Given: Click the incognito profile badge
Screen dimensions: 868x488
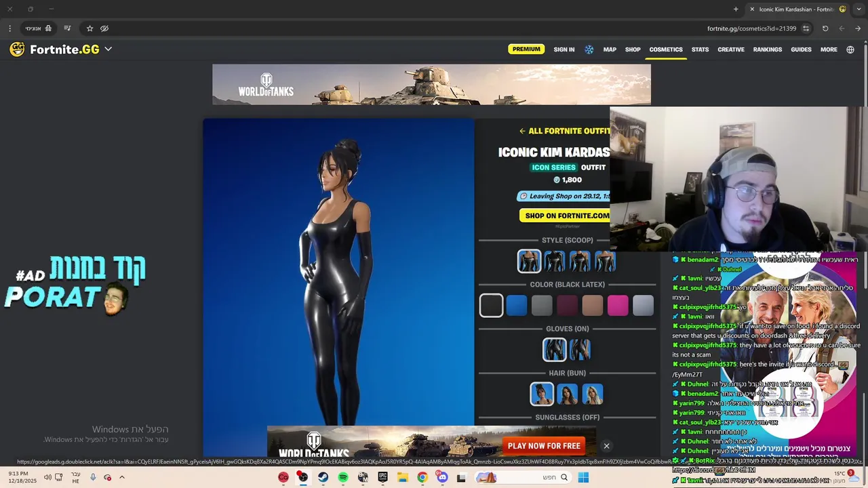Looking at the screenshot, I should click(38, 28).
